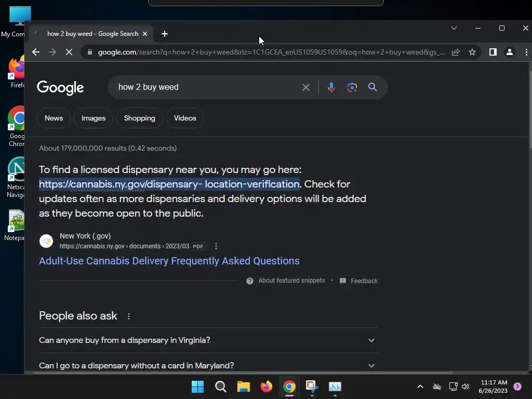Open Snipping Tool from the taskbar
The image size is (532, 399).
312,387
